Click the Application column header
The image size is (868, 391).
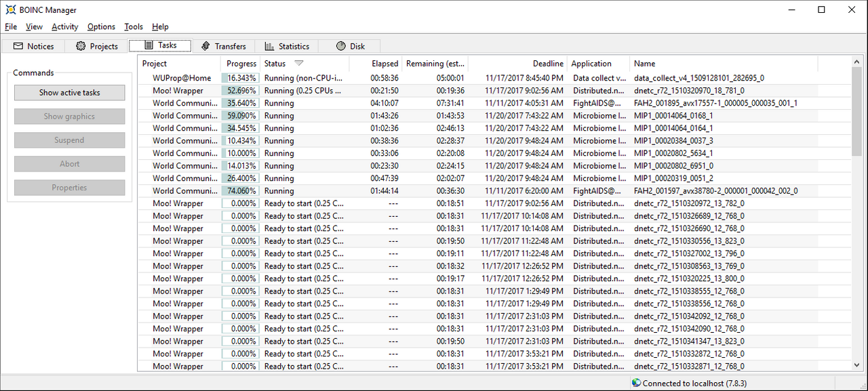point(598,64)
